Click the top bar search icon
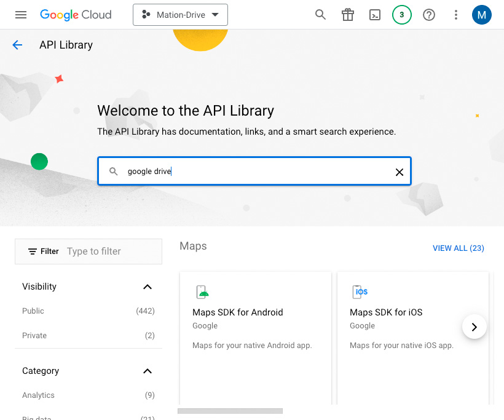 click(320, 15)
